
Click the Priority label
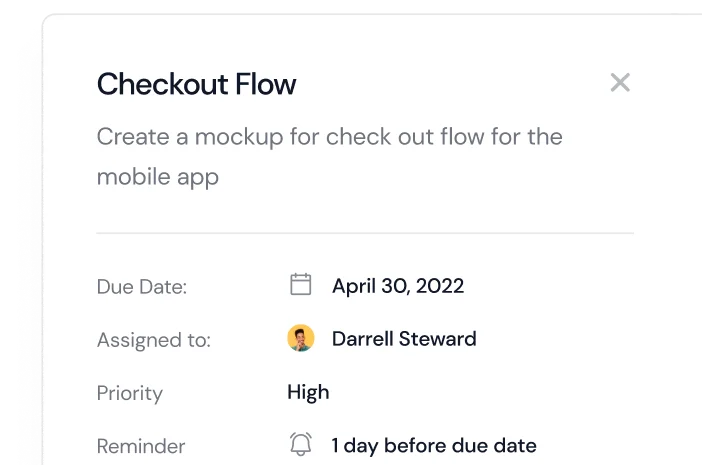[x=129, y=393]
